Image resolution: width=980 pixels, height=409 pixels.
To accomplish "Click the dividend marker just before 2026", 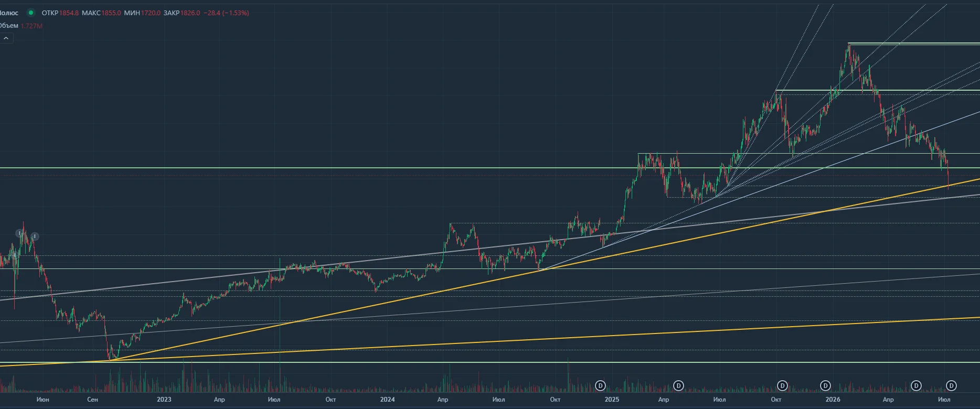I will [825, 386].
